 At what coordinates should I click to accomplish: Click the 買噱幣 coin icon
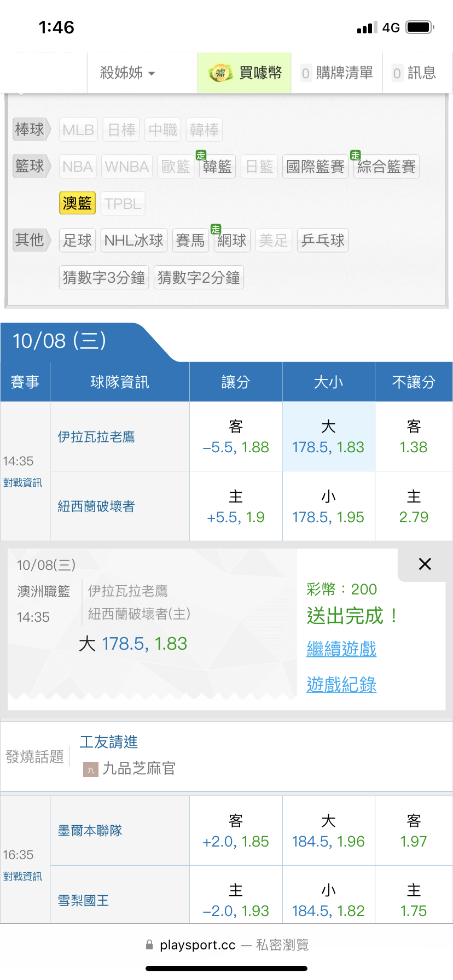click(220, 73)
